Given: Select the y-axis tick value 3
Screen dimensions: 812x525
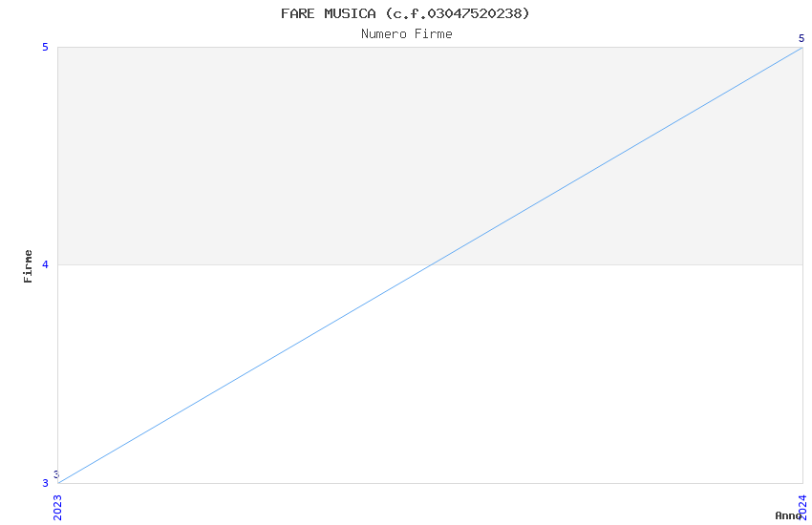Looking at the screenshot, I should tap(45, 483).
